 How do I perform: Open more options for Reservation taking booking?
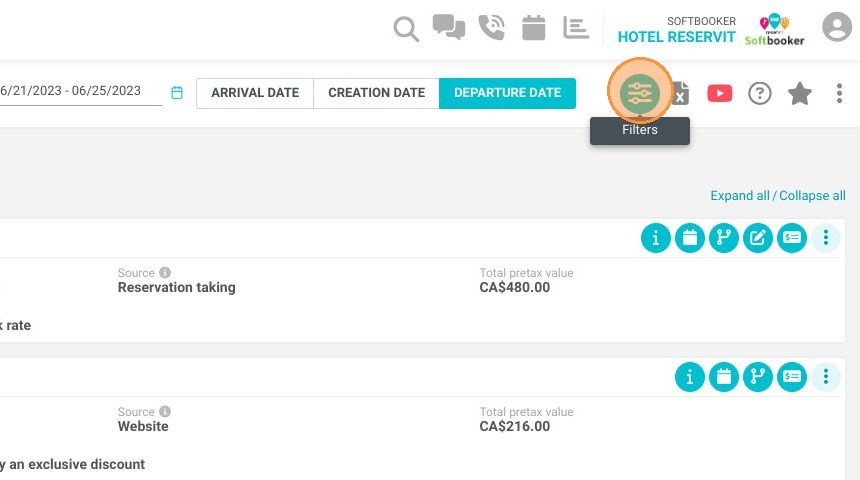coord(825,238)
